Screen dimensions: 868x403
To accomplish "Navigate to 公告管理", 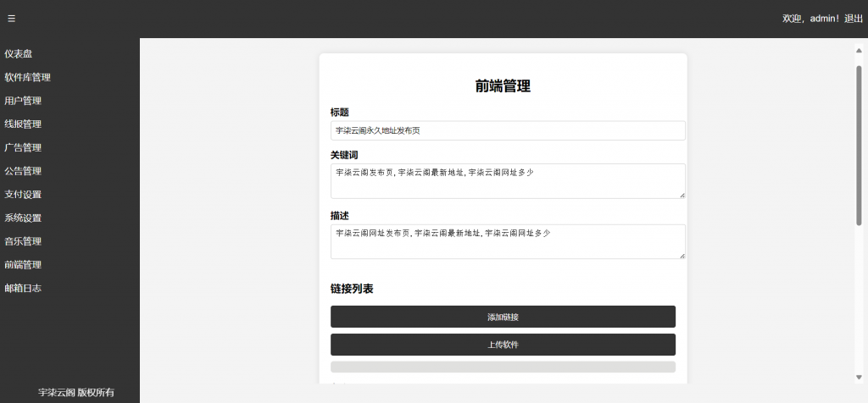I will pos(23,171).
